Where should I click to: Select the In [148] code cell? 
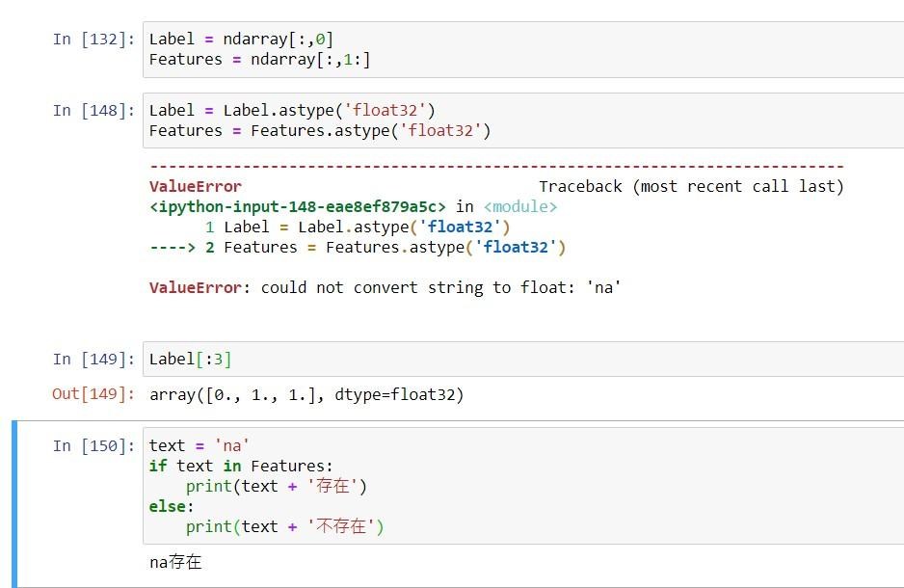tap(523, 120)
